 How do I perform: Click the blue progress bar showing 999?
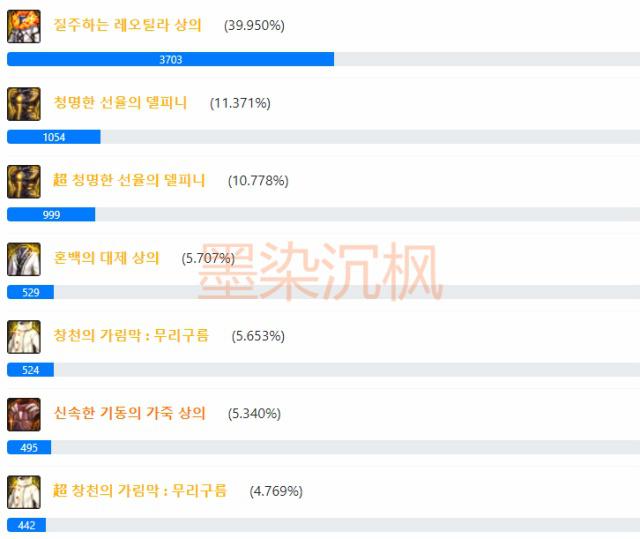pyautogui.click(x=51, y=214)
